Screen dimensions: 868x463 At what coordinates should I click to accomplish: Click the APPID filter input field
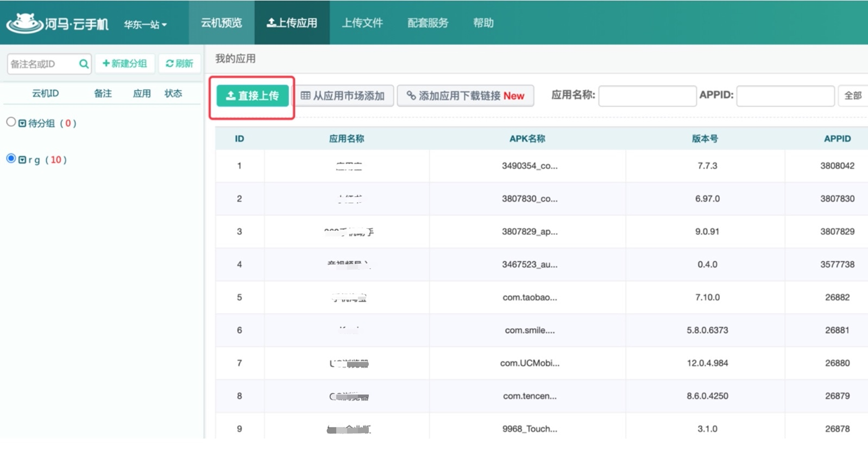click(x=785, y=96)
